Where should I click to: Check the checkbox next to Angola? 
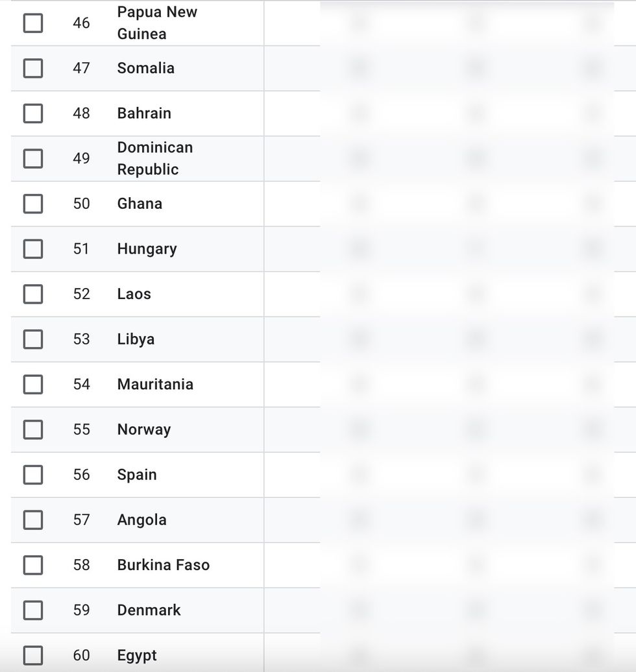33,520
